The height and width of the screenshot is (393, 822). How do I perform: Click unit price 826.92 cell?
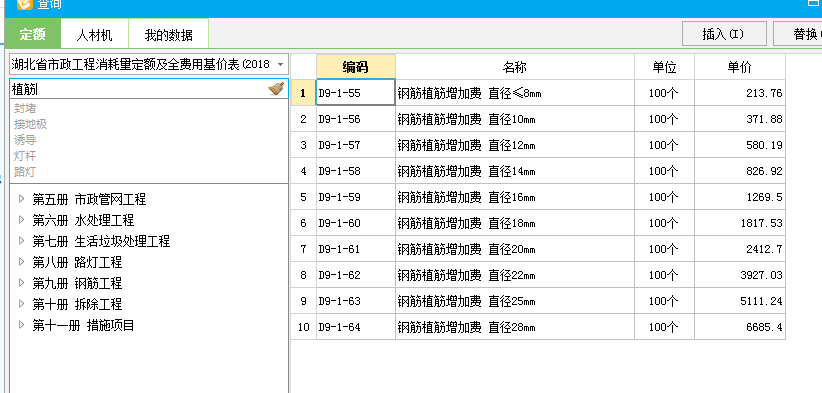point(740,171)
